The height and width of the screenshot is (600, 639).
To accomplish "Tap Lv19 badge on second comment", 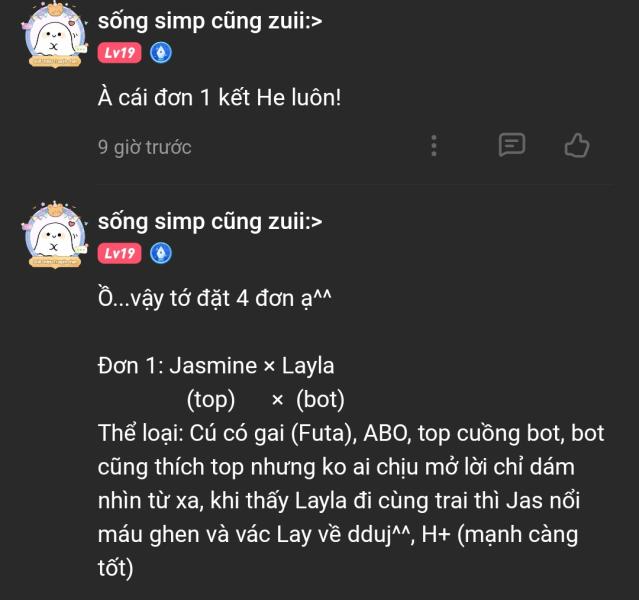I will click(119, 253).
